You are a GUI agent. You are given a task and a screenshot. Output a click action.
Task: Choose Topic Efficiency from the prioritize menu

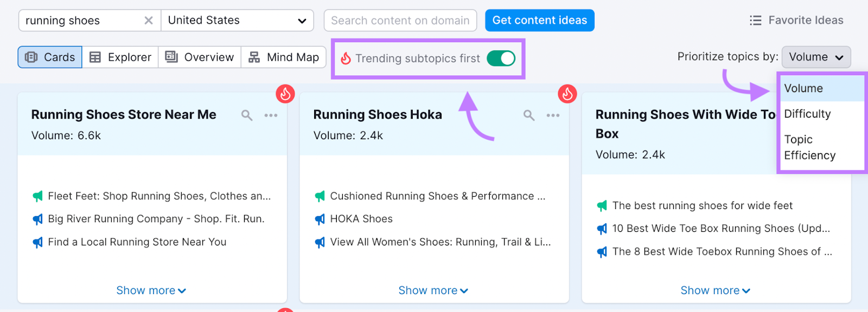809,147
